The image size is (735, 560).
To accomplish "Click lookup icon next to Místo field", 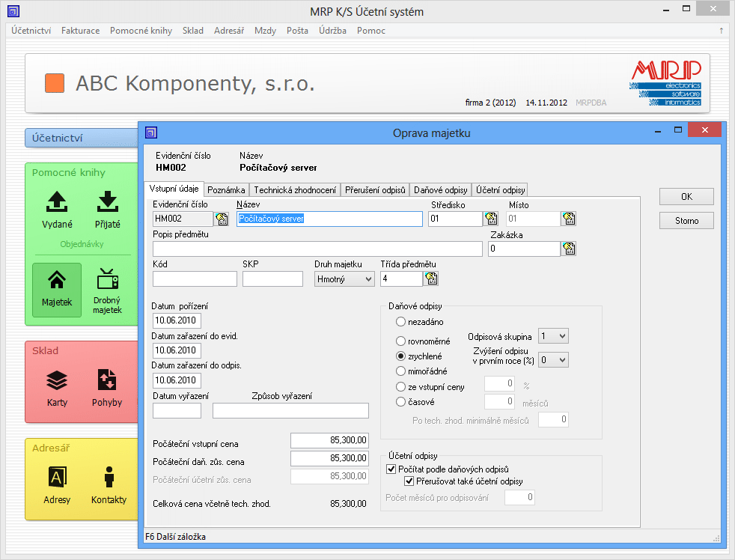I will (x=569, y=219).
